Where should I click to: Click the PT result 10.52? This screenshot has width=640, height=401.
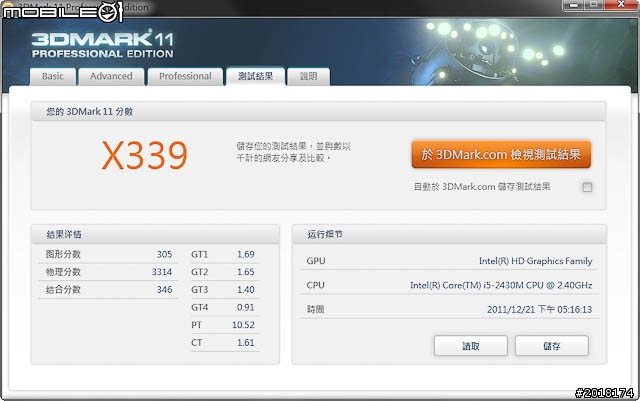243,325
